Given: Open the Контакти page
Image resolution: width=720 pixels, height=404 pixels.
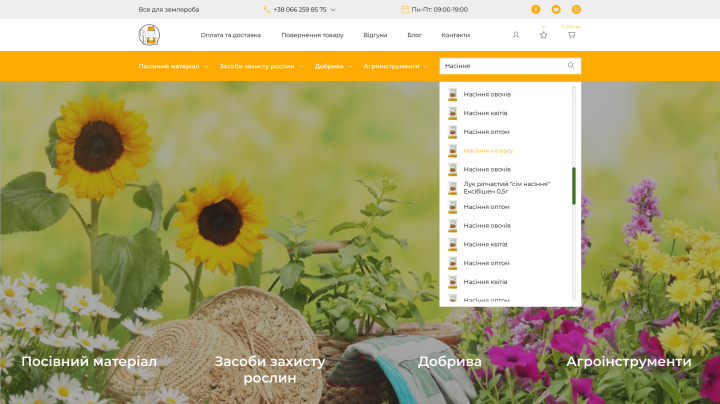Looking at the screenshot, I should [456, 35].
